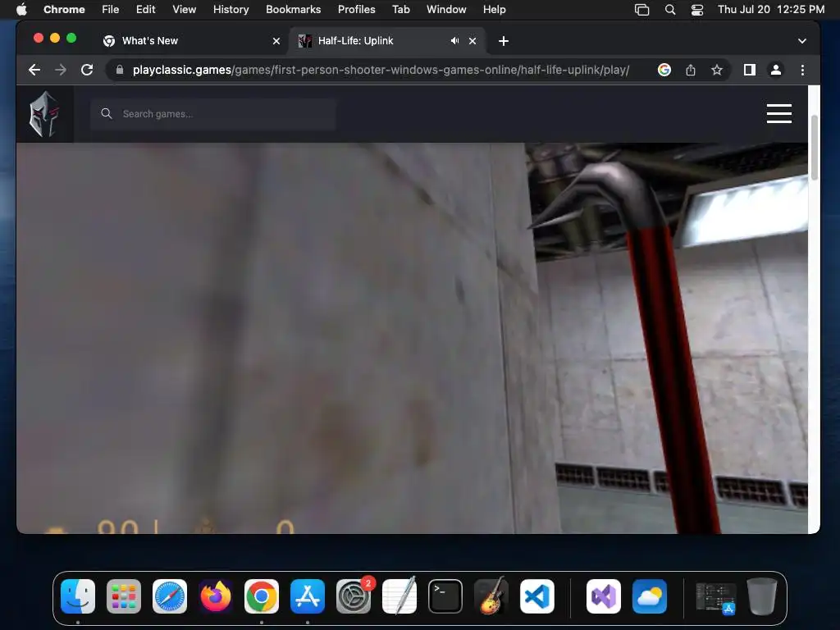Open the Chrome profile button

click(776, 70)
